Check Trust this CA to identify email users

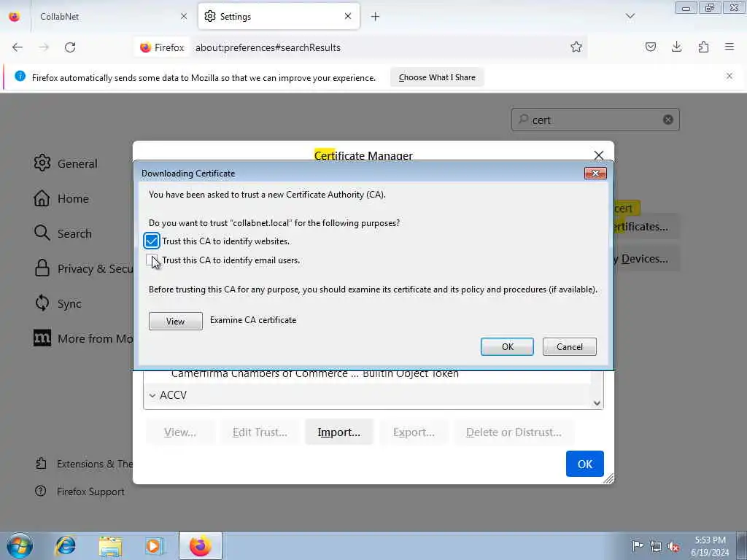(152, 260)
